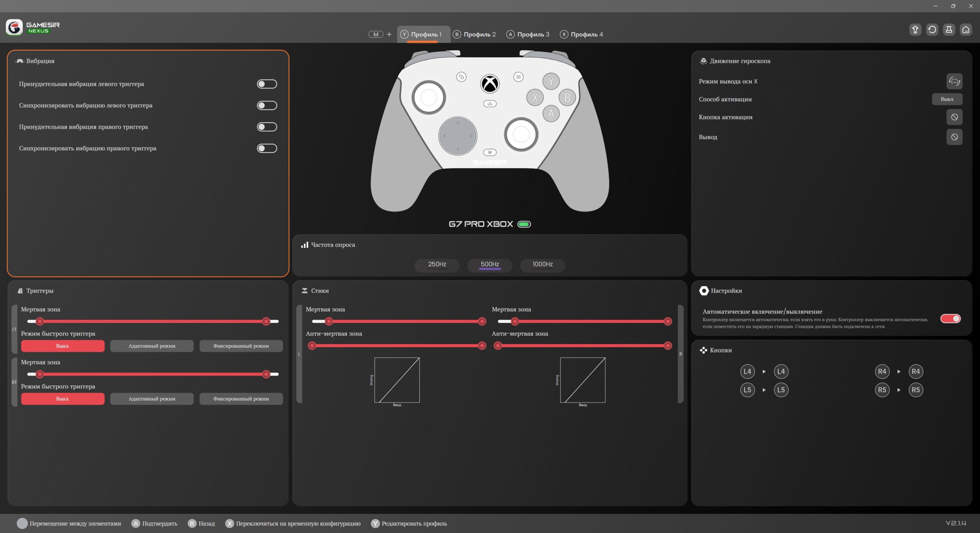Viewport: 980px width, 533px height.
Task: Select Фиксированный режим for the RT trigger
Action: tap(241, 399)
